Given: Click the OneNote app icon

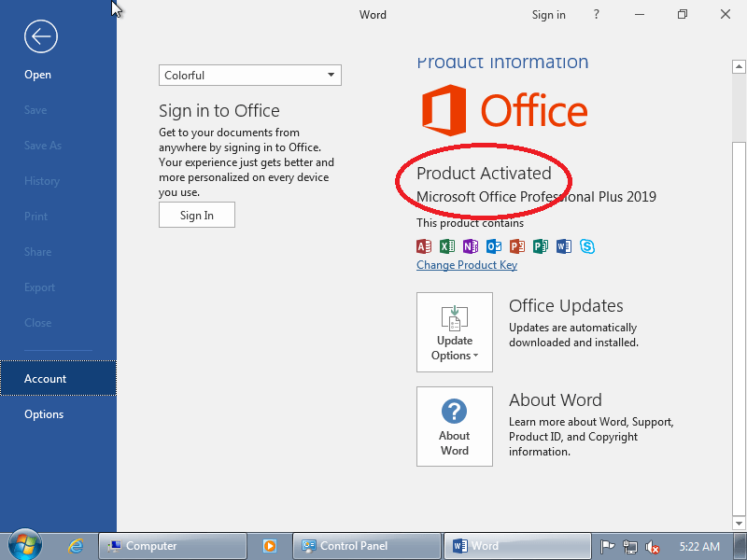Looking at the screenshot, I should point(471,246).
